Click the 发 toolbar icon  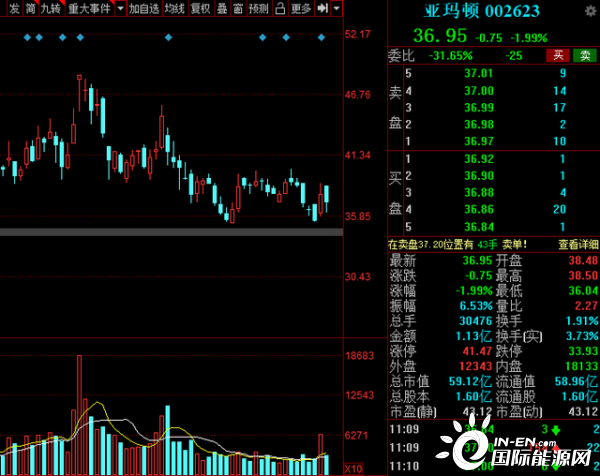coord(13,8)
